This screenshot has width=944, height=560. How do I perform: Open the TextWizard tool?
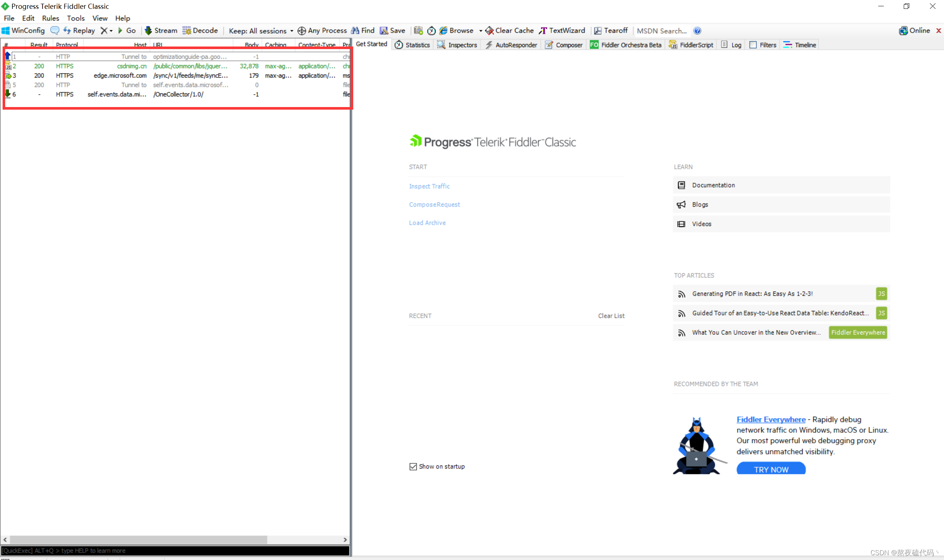[562, 31]
